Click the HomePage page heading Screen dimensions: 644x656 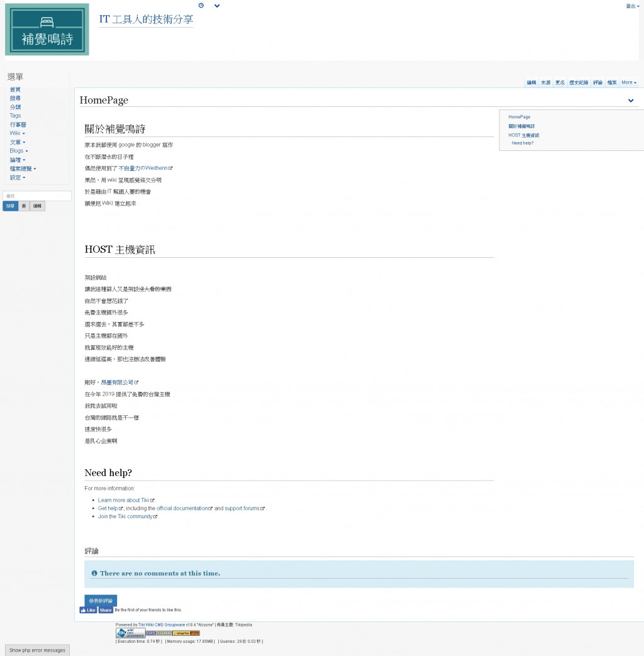coord(104,100)
